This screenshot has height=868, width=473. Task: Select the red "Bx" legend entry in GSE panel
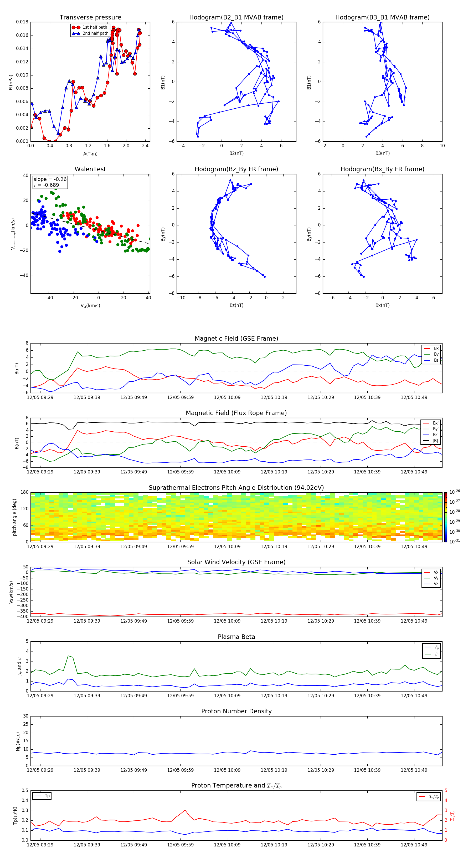431,349
